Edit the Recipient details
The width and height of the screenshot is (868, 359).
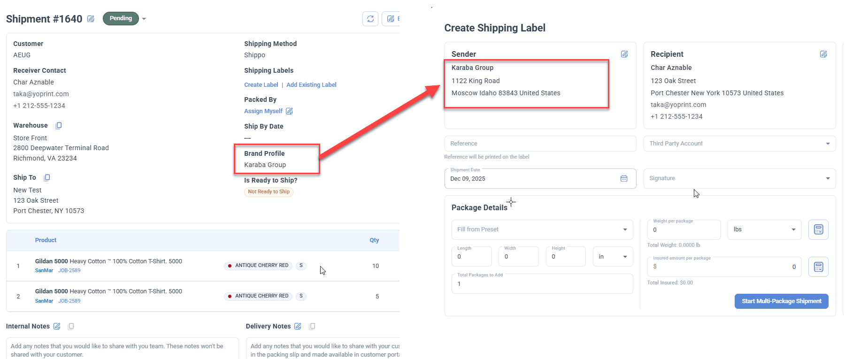(823, 54)
